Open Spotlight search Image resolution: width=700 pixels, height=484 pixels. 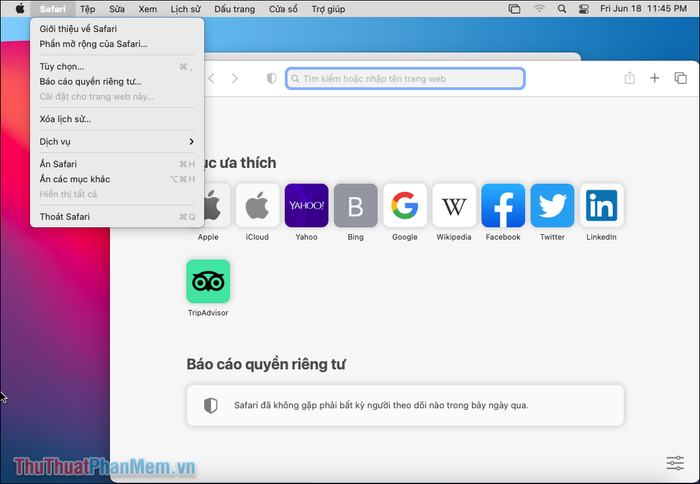pos(562,9)
